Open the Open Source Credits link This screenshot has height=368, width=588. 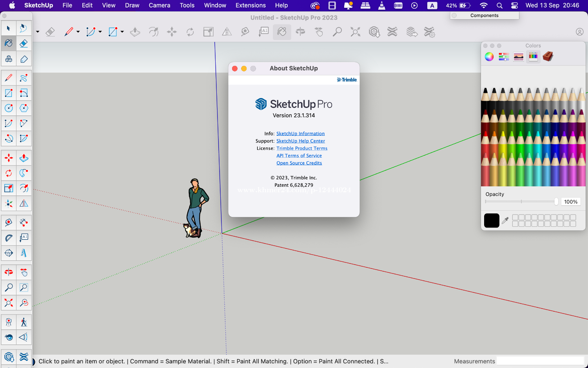point(299,163)
